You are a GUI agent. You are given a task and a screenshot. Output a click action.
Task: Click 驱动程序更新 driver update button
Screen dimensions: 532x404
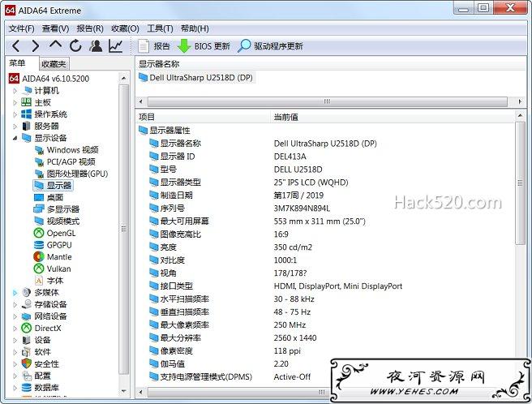(270, 45)
